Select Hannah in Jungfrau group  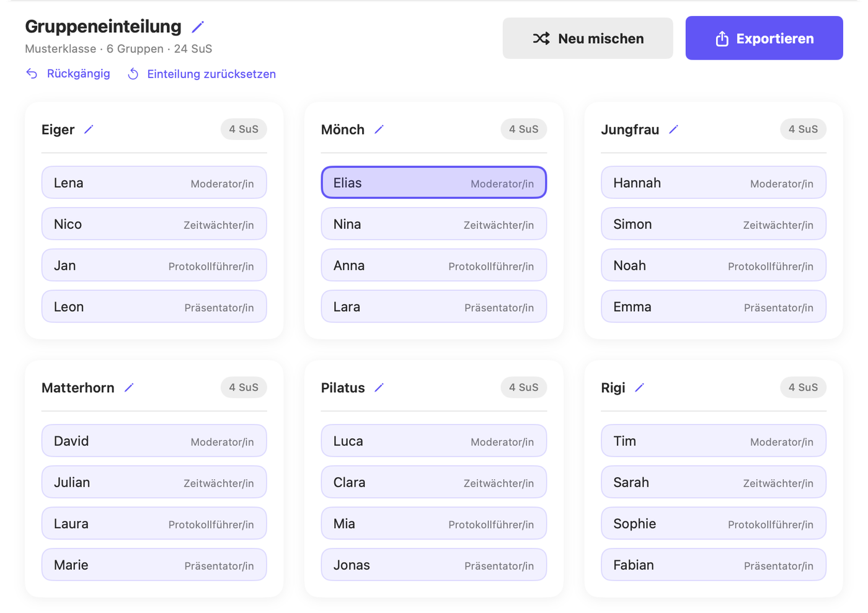714,183
